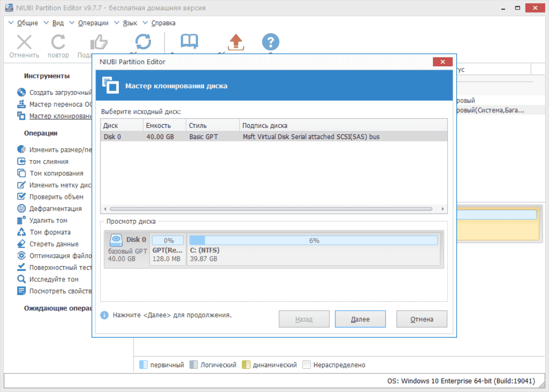Image resolution: width=549 pixels, height=392 pixels.
Task: Open the book manual icon in toolbar
Action: tap(189, 42)
